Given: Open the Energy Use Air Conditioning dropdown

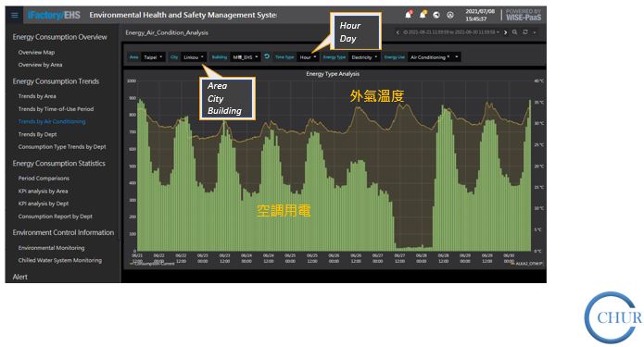Looking at the screenshot, I should [435, 57].
